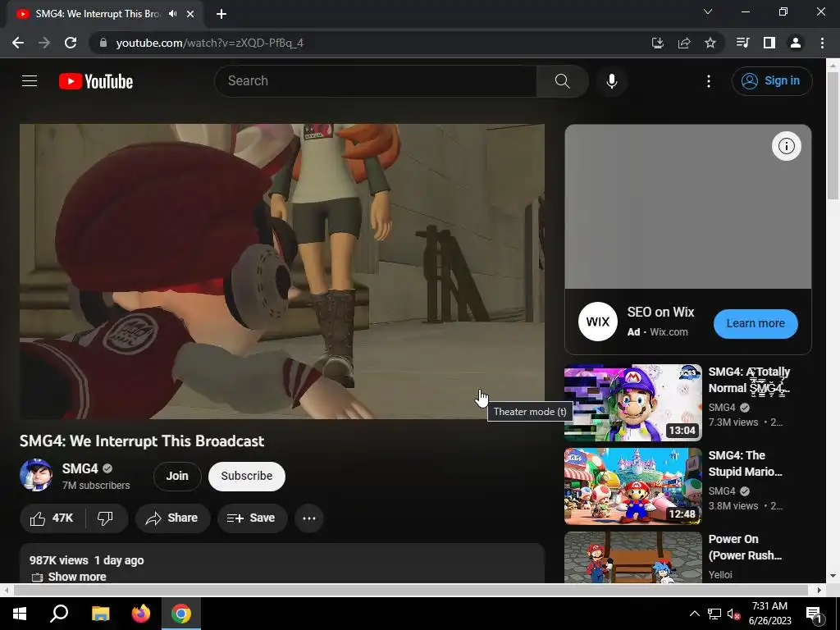View site info lock icon
The width and height of the screenshot is (840, 630).
click(103, 43)
